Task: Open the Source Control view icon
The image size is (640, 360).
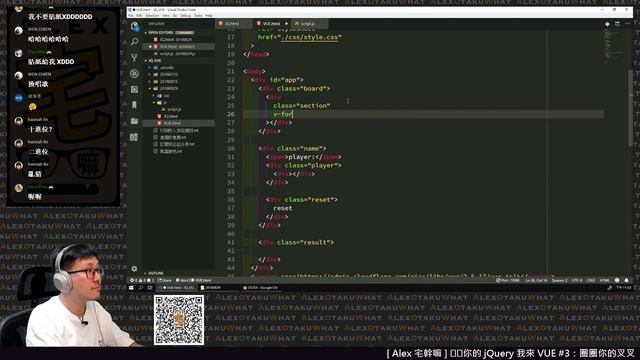Action: [x=134, y=58]
